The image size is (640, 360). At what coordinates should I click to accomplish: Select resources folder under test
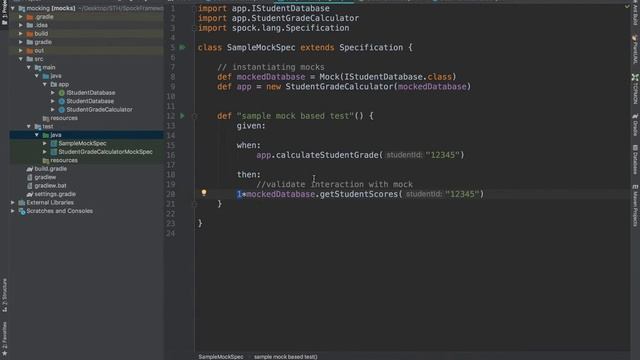click(x=64, y=160)
